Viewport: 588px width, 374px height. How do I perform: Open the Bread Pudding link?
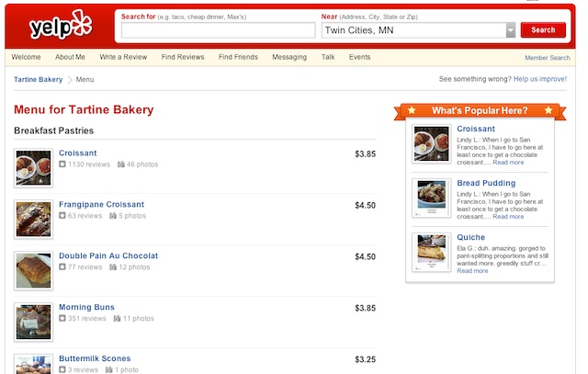point(486,183)
